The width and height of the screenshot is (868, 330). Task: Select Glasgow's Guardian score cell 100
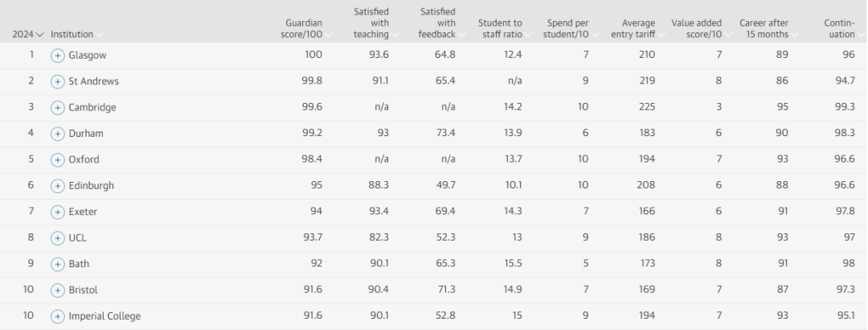pos(313,55)
